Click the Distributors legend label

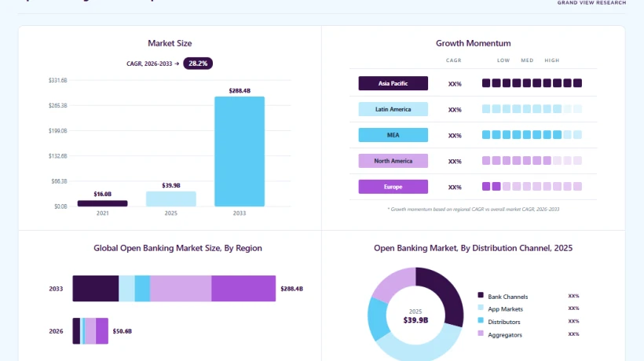point(504,322)
